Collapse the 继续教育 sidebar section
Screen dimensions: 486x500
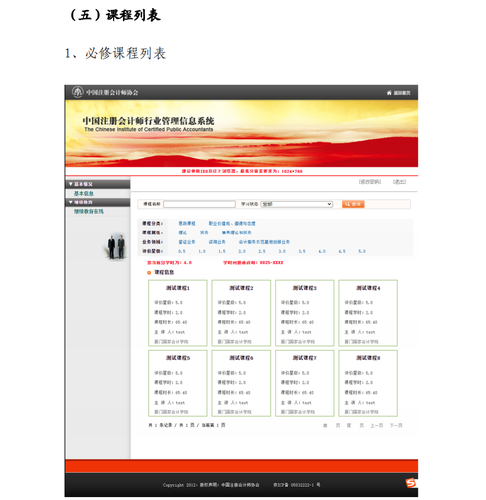click(x=98, y=202)
